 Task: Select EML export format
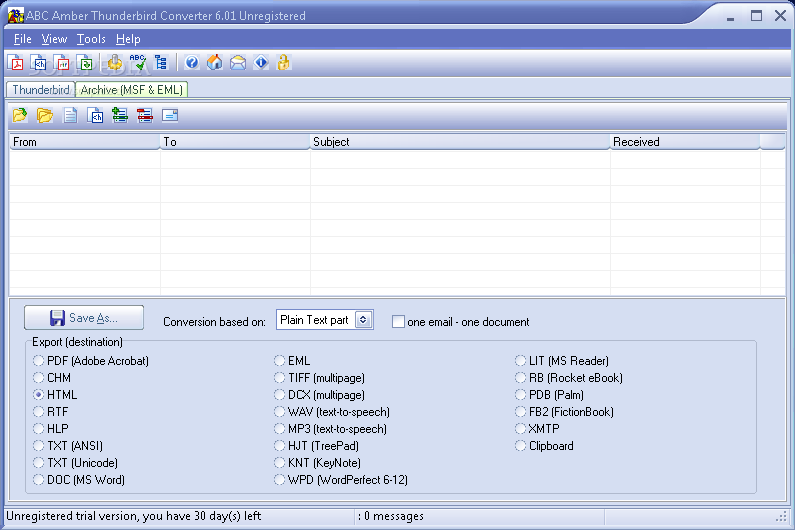click(292, 361)
